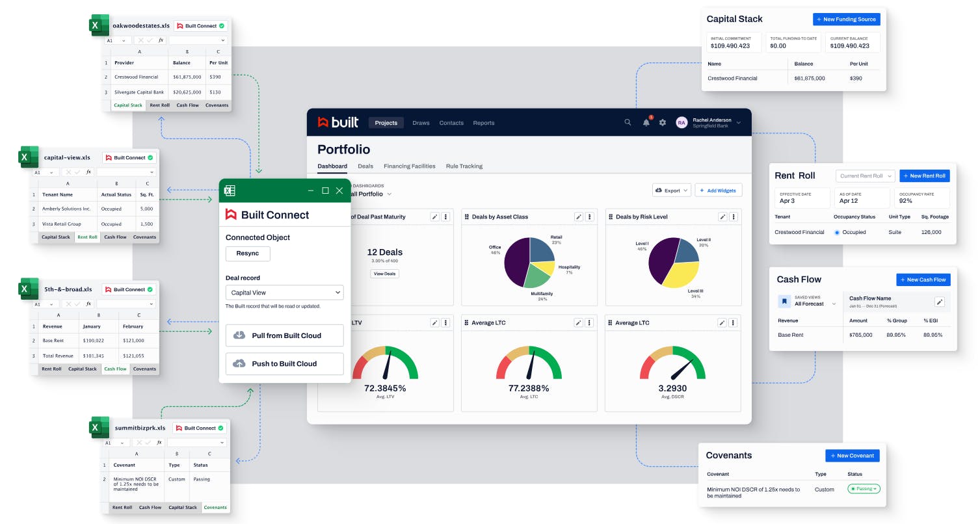
Task: Click the Resync button
Action: tap(248, 253)
